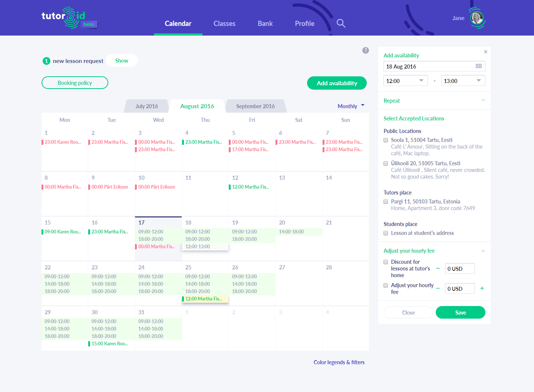
Task: Click the 0 USD hourly fee field
Action: coord(459,289)
